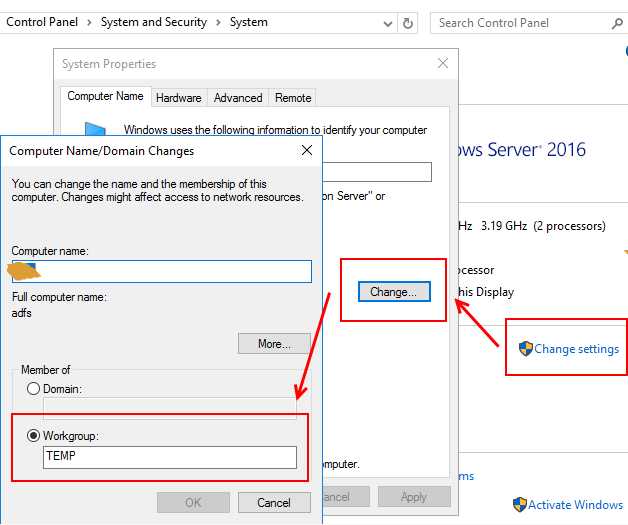Click the Computer name text field
Image resolution: width=628 pixels, height=525 pixels.
pos(162,272)
